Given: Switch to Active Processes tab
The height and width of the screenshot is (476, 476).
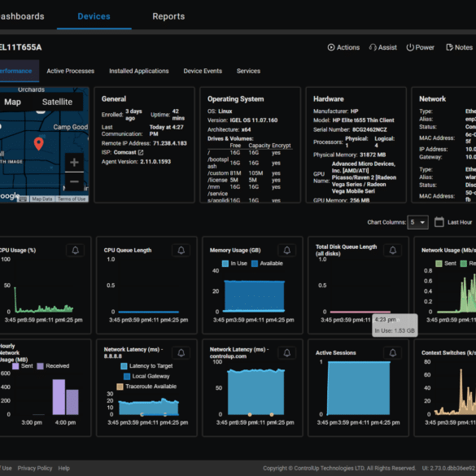Looking at the screenshot, I should pos(71,71).
